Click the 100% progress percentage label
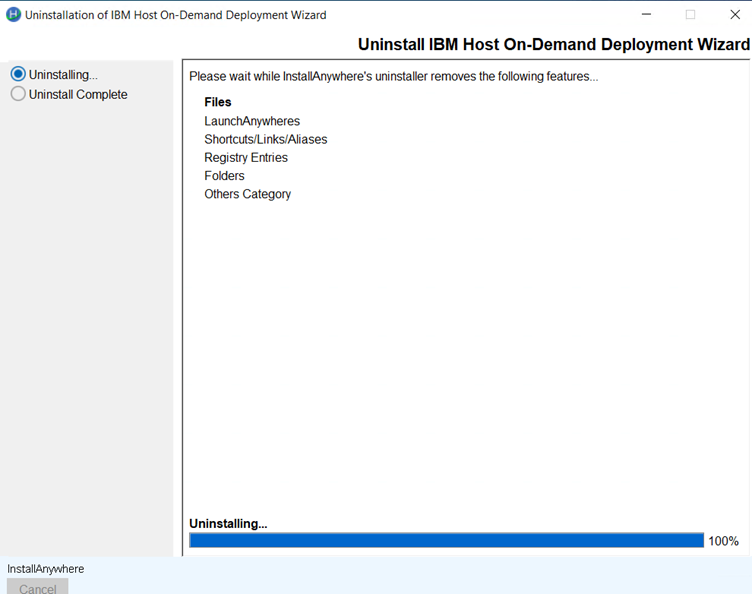The width and height of the screenshot is (752, 594). pyautogui.click(x=723, y=541)
